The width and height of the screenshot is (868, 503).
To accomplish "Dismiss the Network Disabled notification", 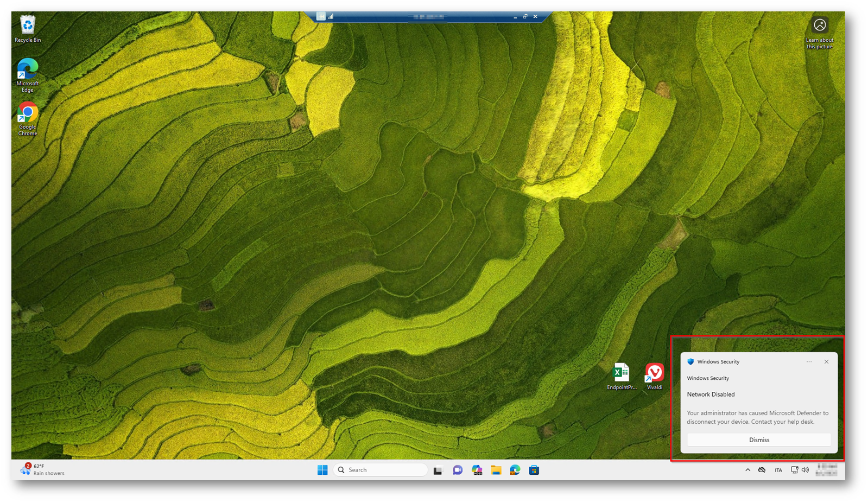I will pos(758,440).
